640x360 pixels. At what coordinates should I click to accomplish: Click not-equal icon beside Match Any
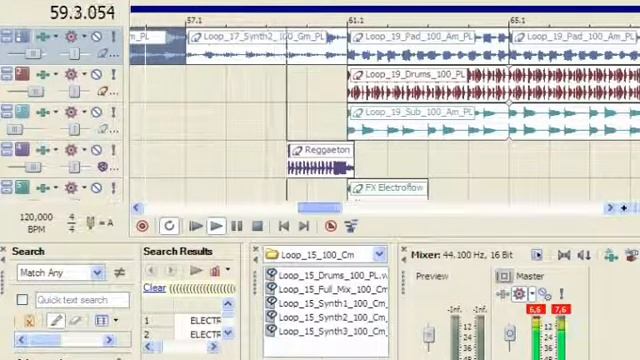(119, 272)
